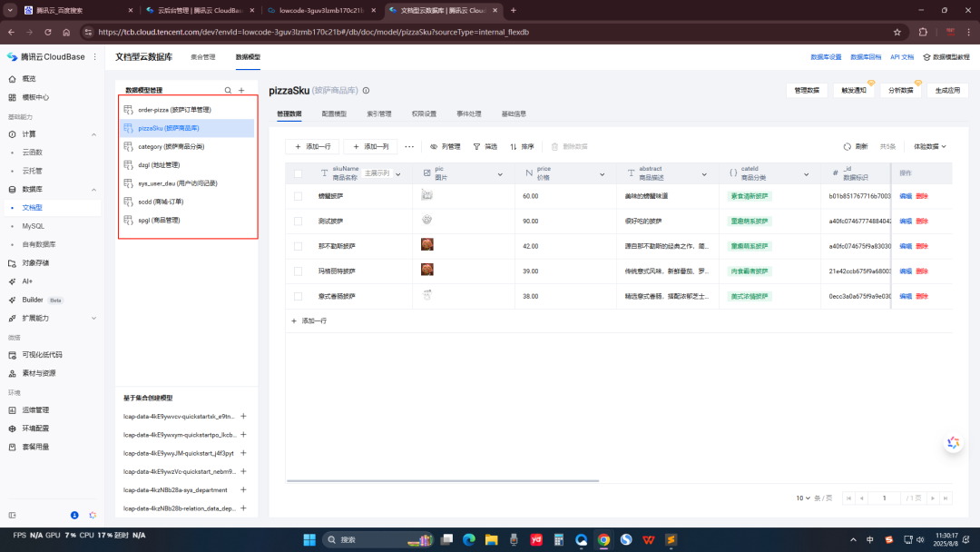Viewport: 980px width, 552px height.
Task: Open cateId column dropdown arrow
Action: pyautogui.click(x=807, y=174)
